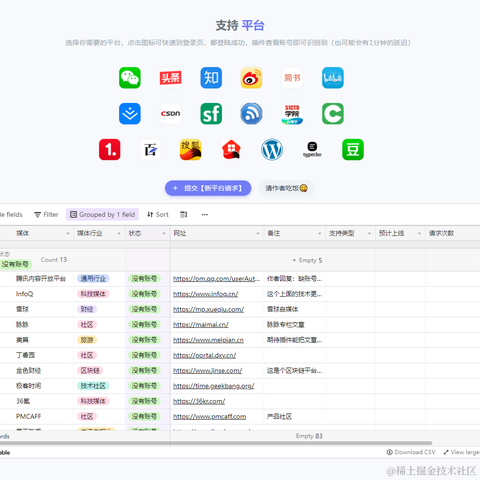This screenshot has height=480, width=480.
Task: Select the 腾讯内容开放平台 media cell
Action: [x=41, y=279]
